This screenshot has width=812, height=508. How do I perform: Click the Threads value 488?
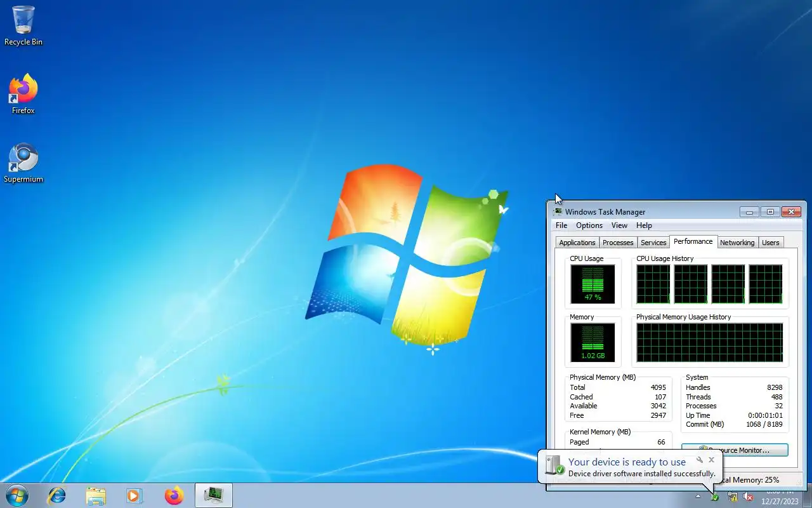[x=776, y=397]
